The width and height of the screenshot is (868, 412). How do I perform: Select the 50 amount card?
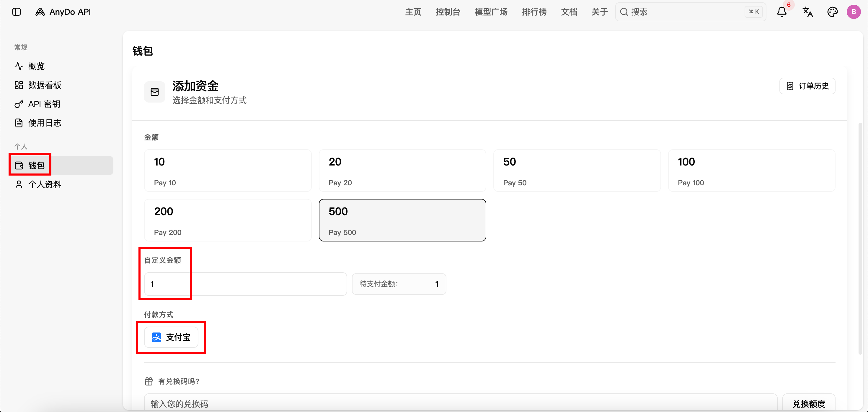(x=577, y=171)
